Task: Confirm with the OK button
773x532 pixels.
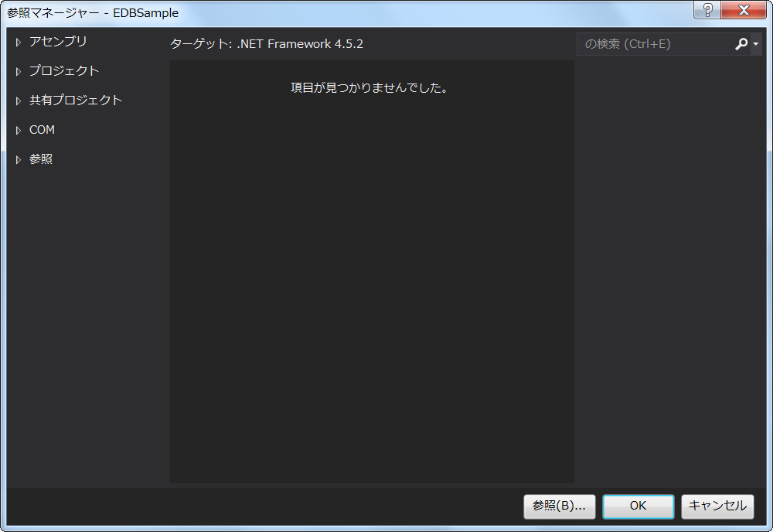Action: point(638,506)
